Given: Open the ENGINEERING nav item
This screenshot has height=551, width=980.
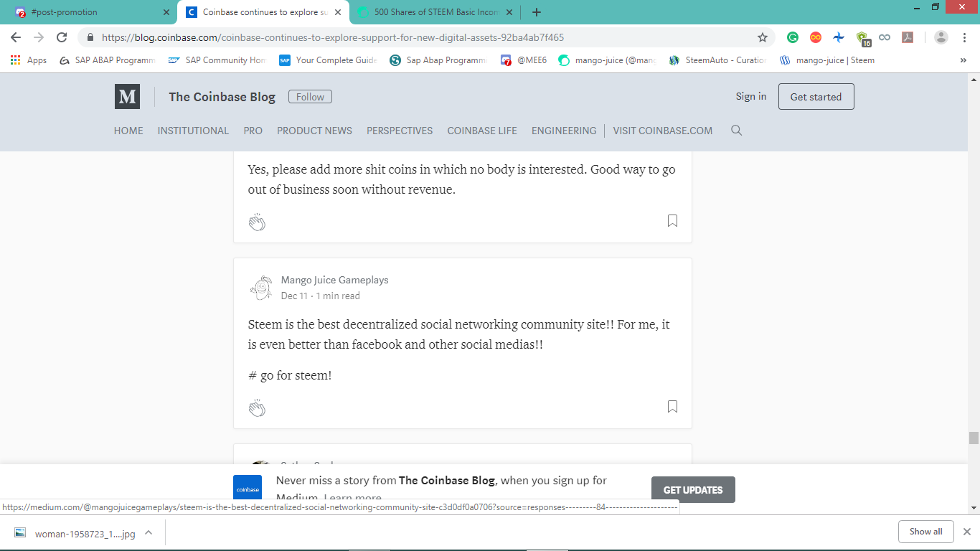Looking at the screenshot, I should [564, 131].
